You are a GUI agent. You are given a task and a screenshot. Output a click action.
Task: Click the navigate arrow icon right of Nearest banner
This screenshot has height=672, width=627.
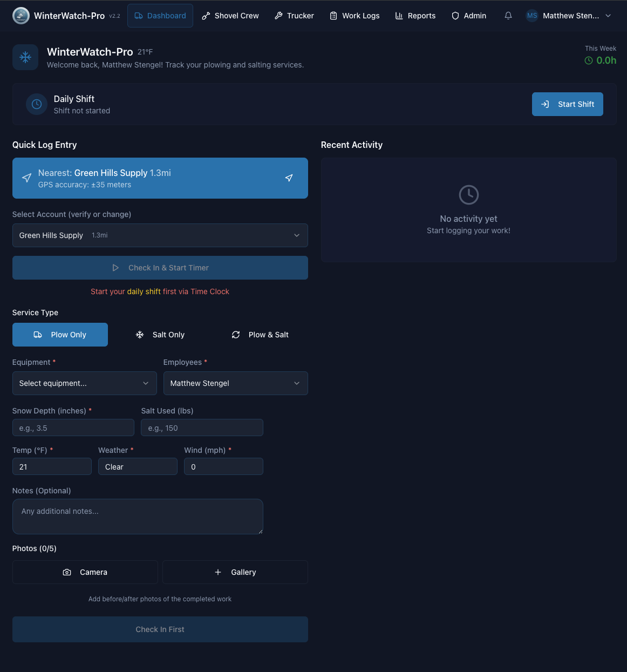tap(289, 178)
